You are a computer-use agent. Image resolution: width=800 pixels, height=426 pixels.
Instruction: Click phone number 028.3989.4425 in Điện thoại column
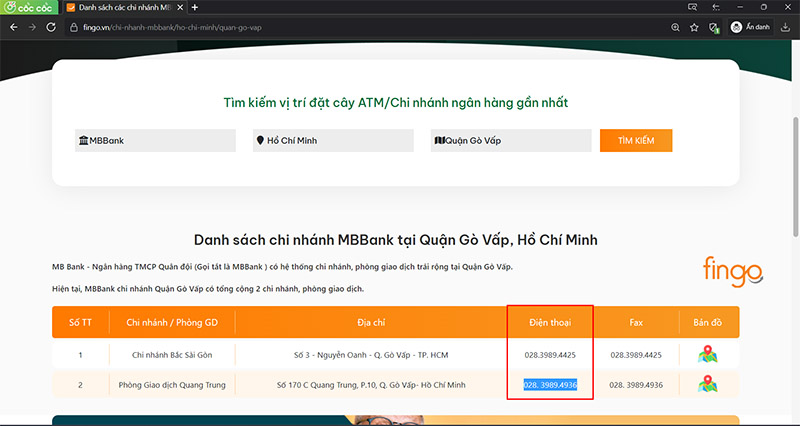click(550, 355)
